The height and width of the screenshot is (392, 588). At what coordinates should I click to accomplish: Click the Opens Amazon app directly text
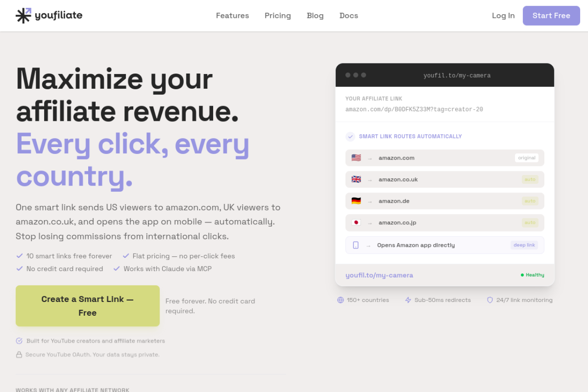[x=416, y=245]
